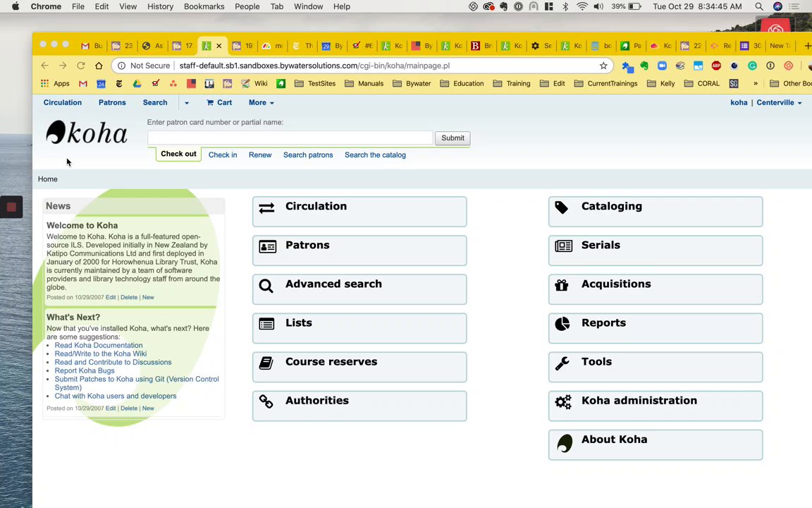Switch to the Renew tab
Screen dimensions: 812x508
(260, 155)
